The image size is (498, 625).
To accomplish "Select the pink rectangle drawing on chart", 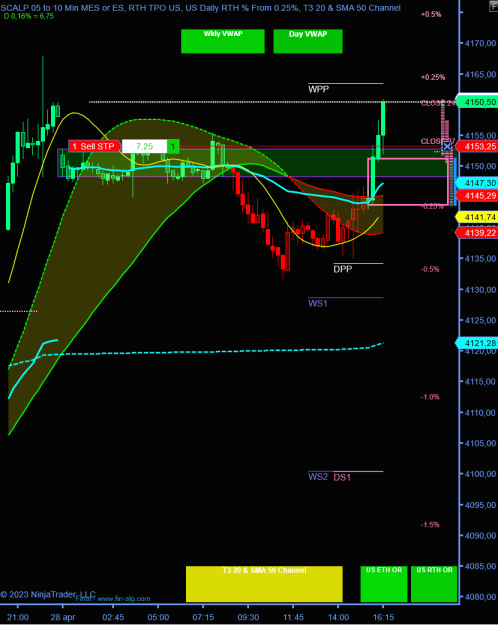I will (x=407, y=182).
